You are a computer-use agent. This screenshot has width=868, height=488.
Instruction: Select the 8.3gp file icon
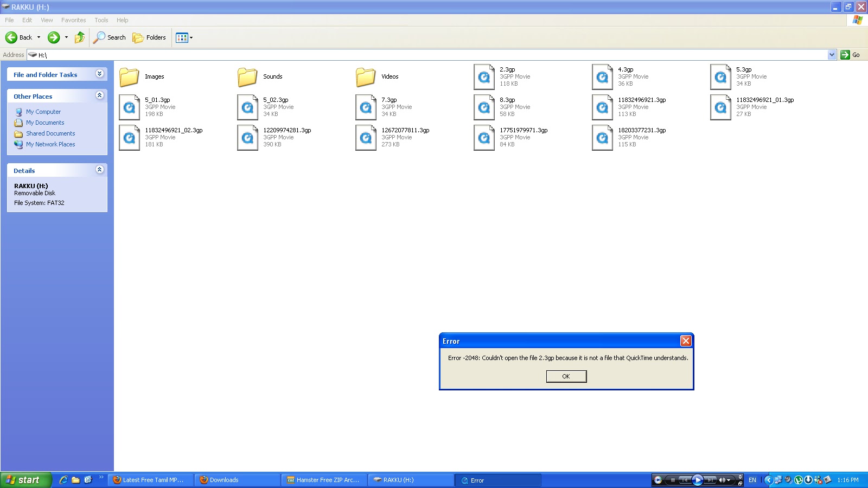[x=484, y=107]
